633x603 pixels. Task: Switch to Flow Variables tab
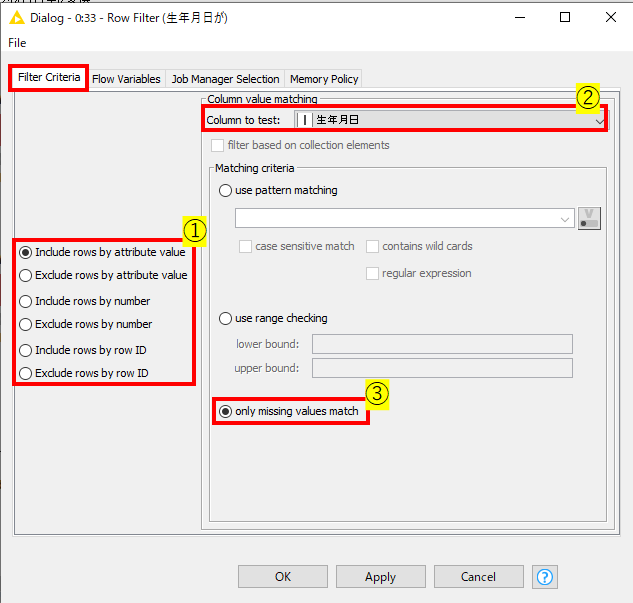126,79
